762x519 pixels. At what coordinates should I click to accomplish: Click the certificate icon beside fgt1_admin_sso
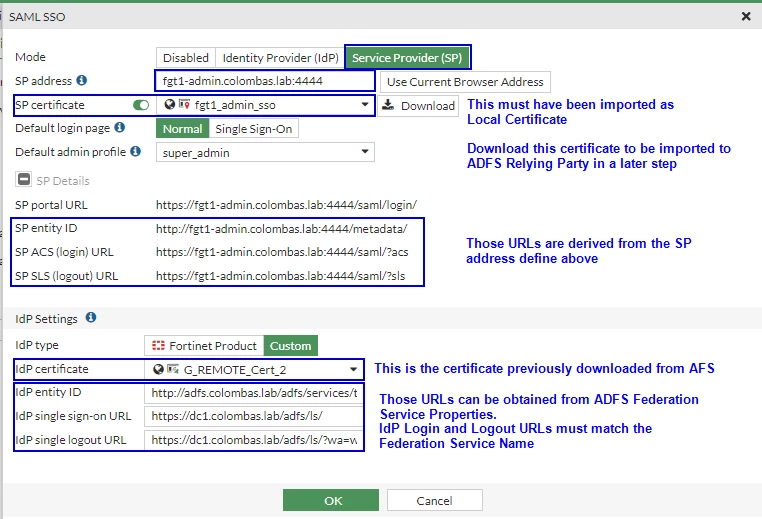(x=184, y=104)
